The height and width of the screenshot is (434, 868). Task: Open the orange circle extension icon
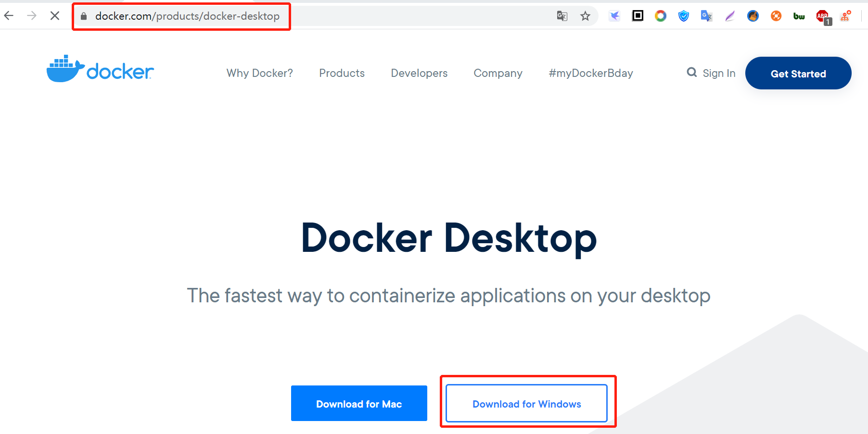click(x=776, y=16)
